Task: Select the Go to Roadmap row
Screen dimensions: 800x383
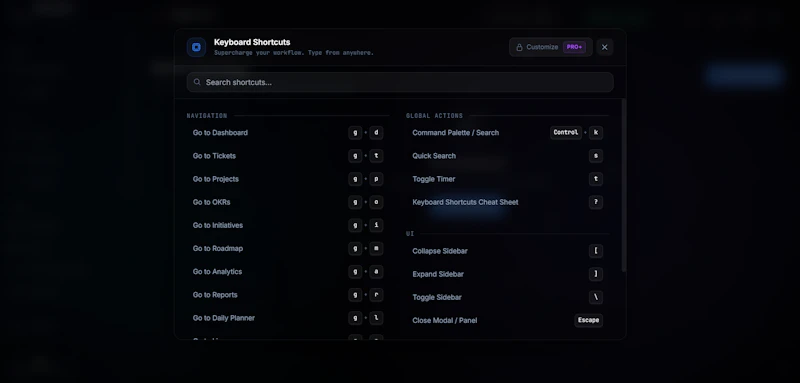Action: [288, 249]
